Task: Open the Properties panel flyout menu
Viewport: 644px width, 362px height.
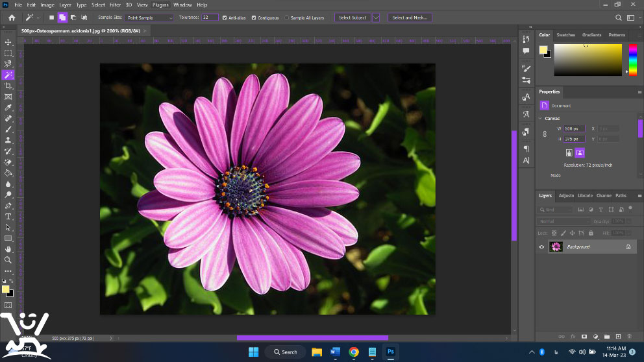Action: (639, 92)
